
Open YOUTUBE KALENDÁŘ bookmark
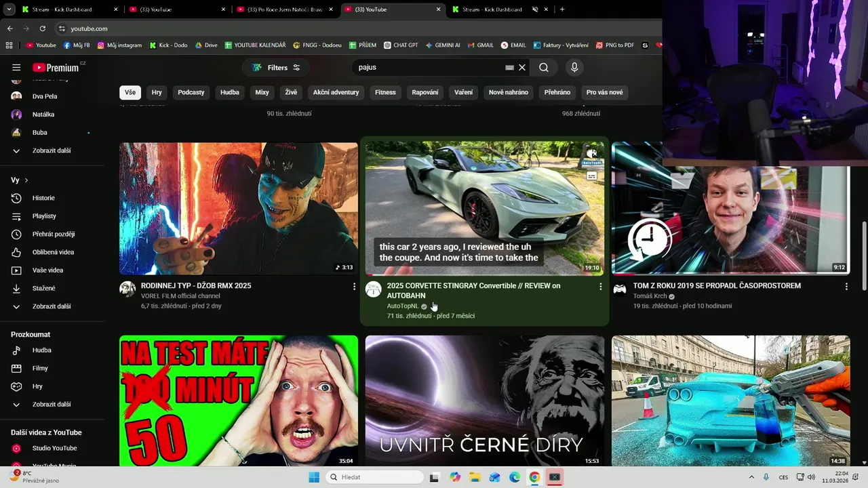(x=255, y=45)
